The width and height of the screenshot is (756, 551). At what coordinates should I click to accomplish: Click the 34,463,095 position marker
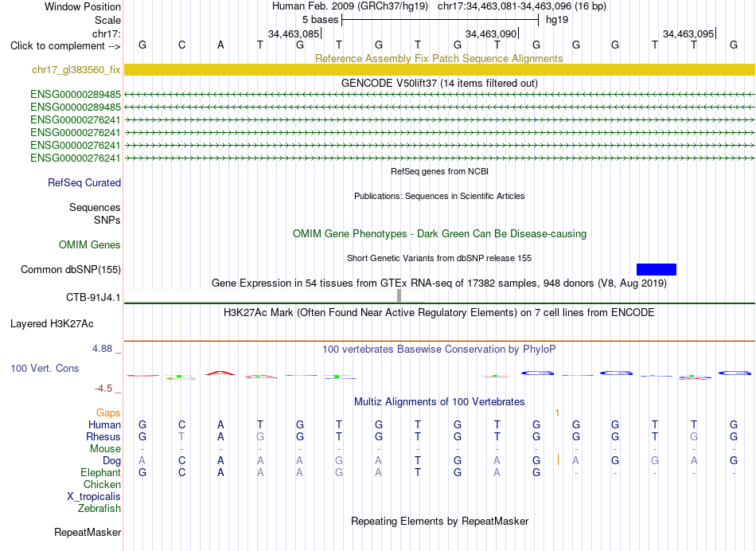688,33
